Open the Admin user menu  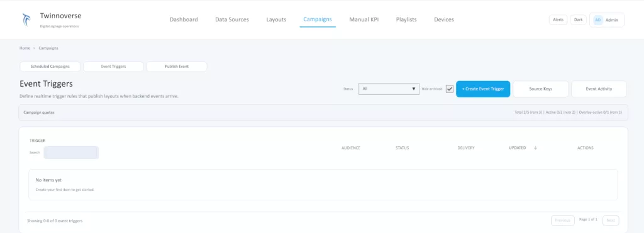tap(607, 19)
